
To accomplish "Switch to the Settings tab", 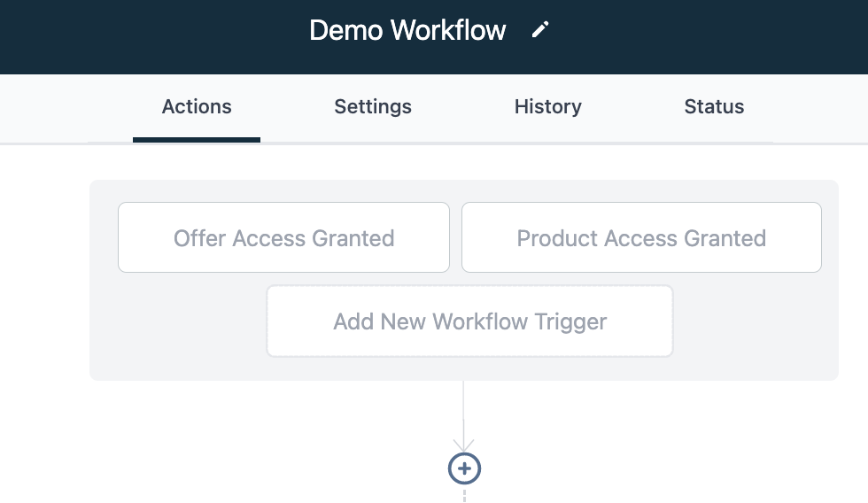I will click(x=373, y=106).
